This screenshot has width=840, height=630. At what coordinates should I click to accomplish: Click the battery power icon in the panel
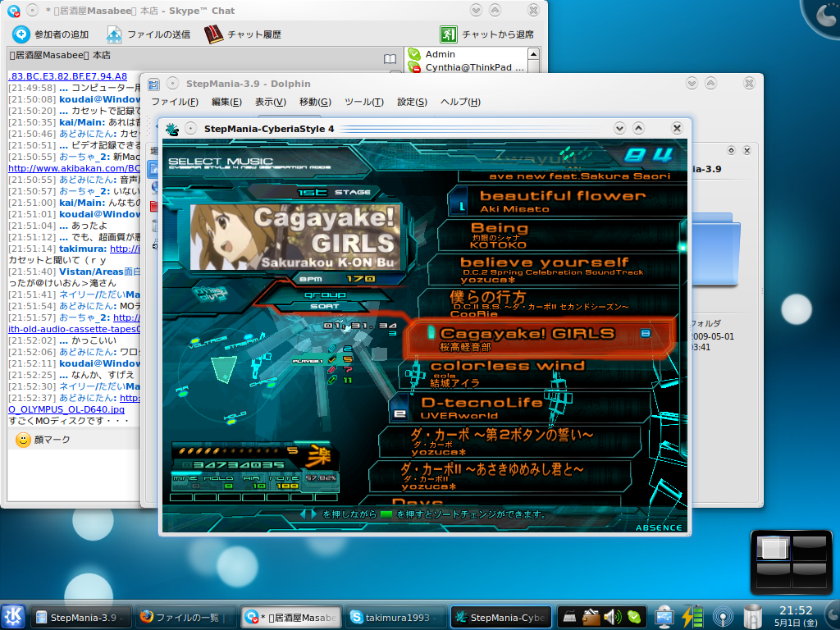(x=692, y=617)
